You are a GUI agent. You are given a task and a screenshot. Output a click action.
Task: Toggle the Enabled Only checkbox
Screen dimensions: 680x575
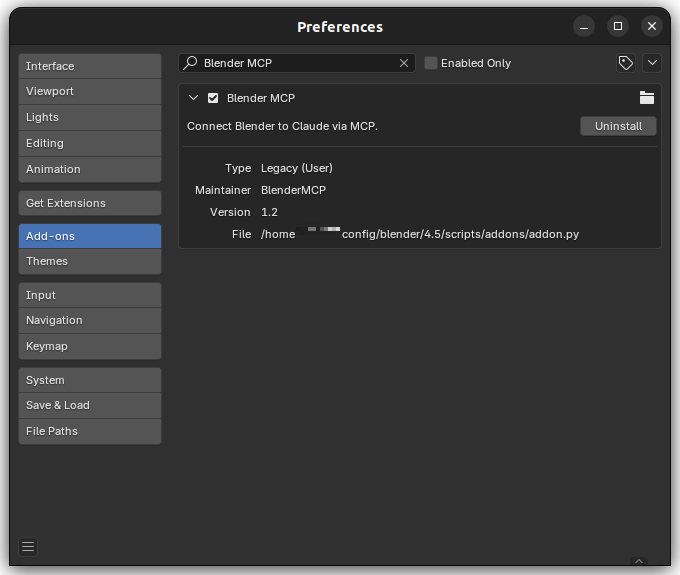[x=431, y=63]
